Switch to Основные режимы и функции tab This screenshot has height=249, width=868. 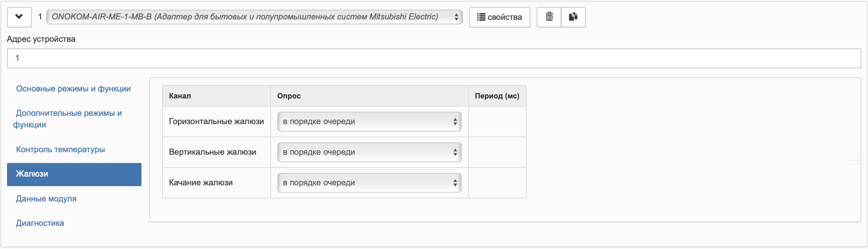pos(73,89)
